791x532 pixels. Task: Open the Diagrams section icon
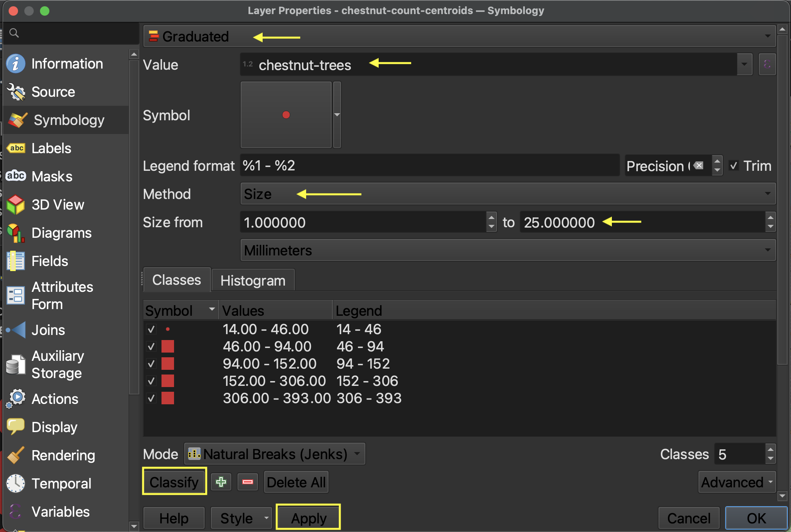[x=16, y=233]
